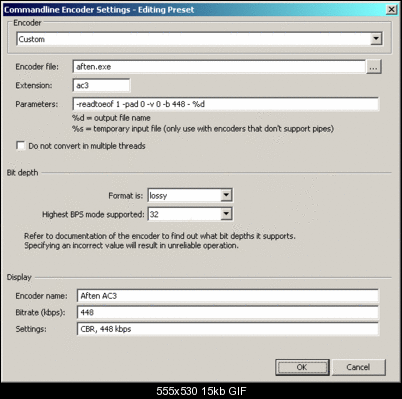Screen dimensions: 402x399
Task: Click the Parameters input field
Action: point(225,104)
